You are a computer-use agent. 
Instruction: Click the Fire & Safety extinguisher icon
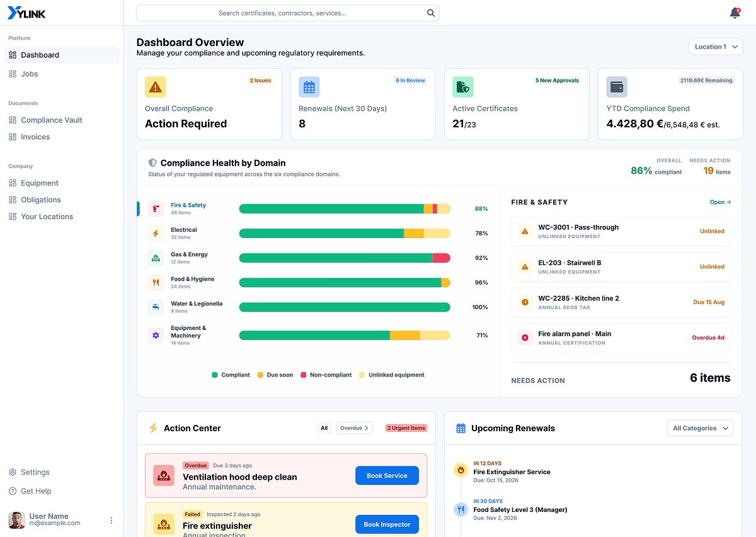click(x=156, y=209)
